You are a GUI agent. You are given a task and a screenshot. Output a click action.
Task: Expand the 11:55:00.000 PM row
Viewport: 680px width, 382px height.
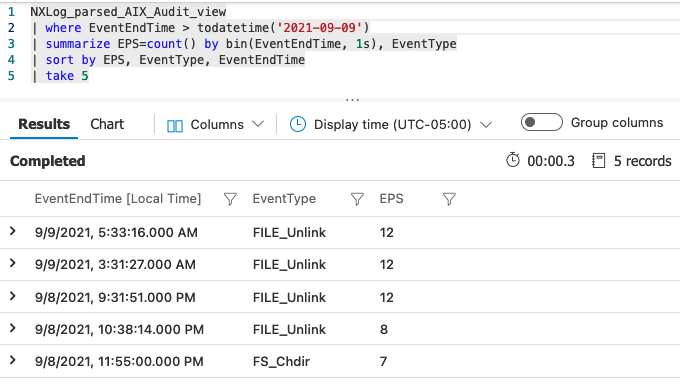13,360
